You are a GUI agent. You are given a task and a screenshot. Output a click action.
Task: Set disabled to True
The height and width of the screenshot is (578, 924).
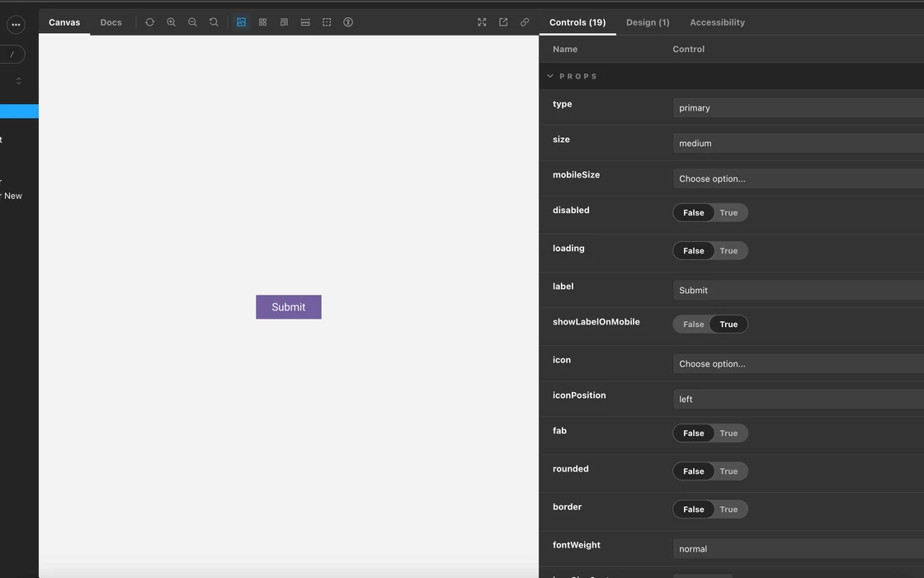click(729, 213)
